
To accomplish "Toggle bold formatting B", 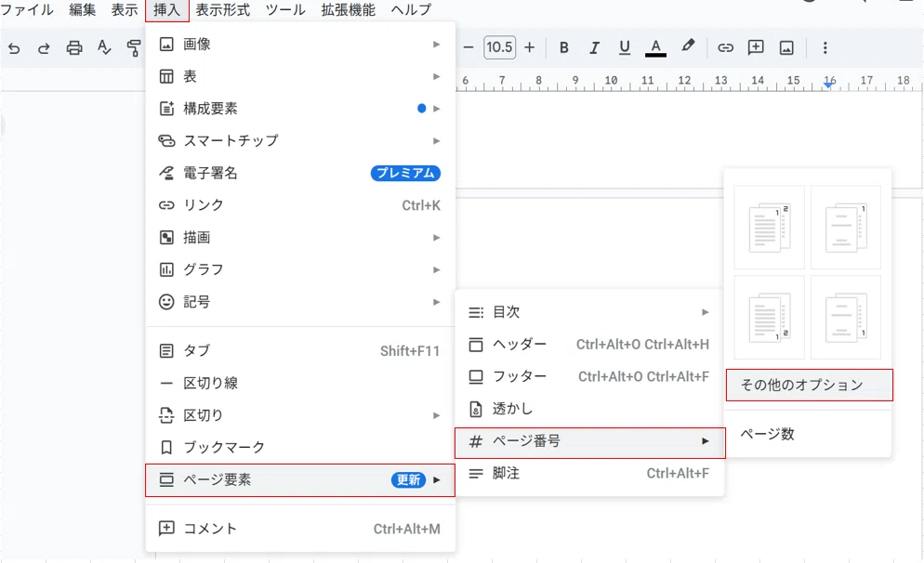I will tap(564, 47).
